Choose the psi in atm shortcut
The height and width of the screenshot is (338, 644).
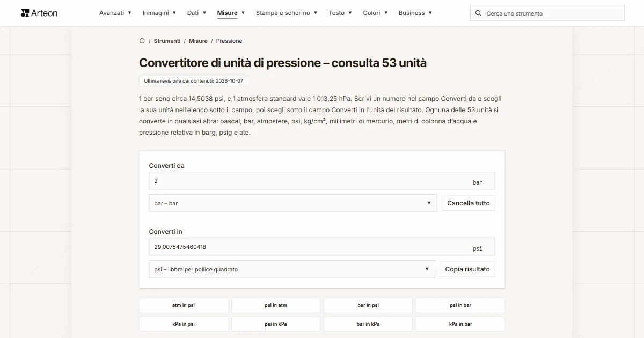pyautogui.click(x=276, y=305)
